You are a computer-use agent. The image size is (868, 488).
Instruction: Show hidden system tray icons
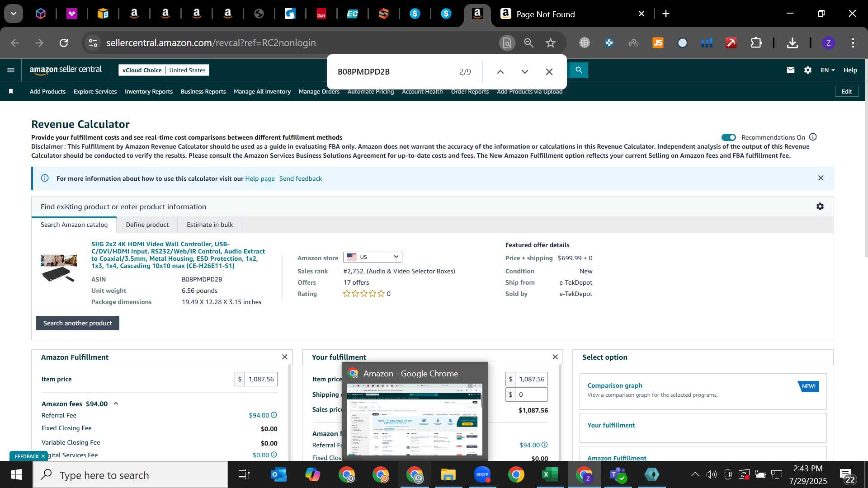[695, 474]
